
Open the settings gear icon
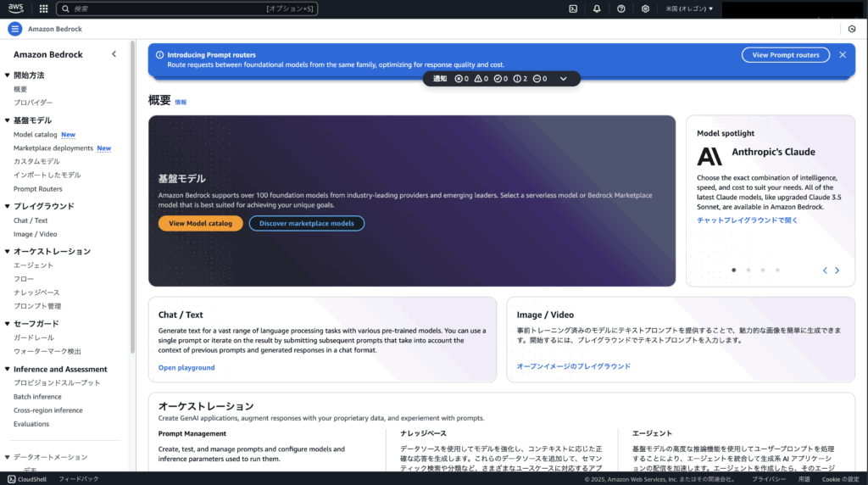pos(645,8)
